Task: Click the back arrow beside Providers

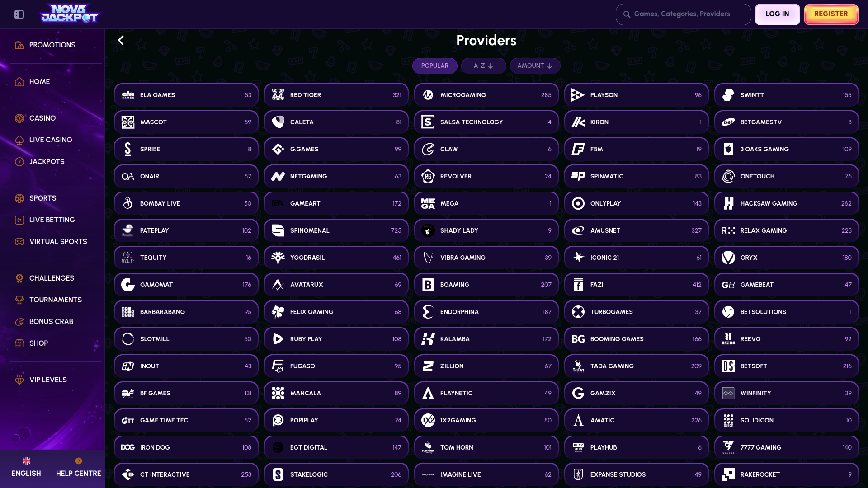Action: tap(121, 40)
